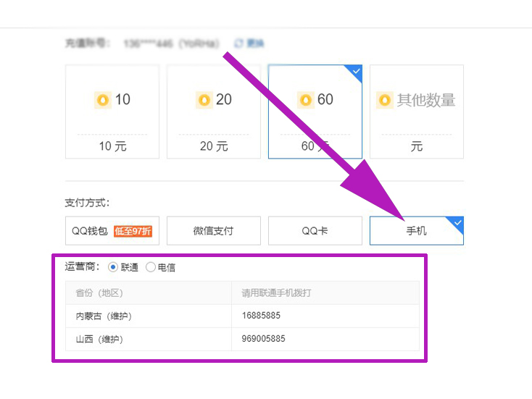The height and width of the screenshot is (399, 532).
Task: Select the 10 coin recharge card
Action: 112,112
